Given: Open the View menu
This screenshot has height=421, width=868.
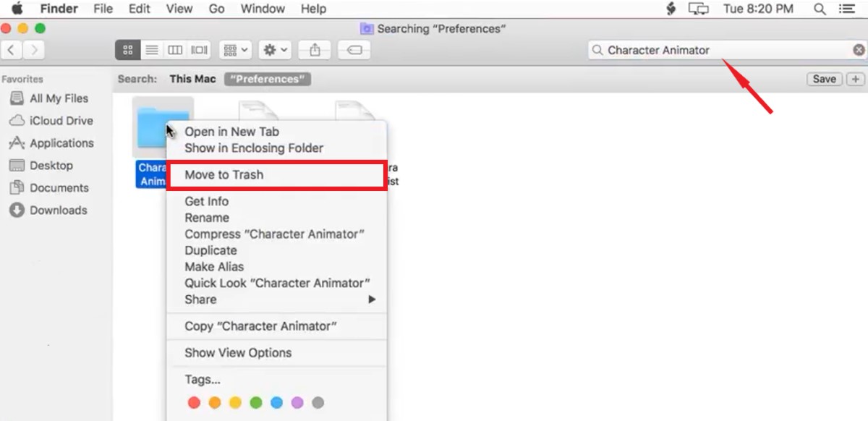Looking at the screenshot, I should pyautogui.click(x=179, y=9).
